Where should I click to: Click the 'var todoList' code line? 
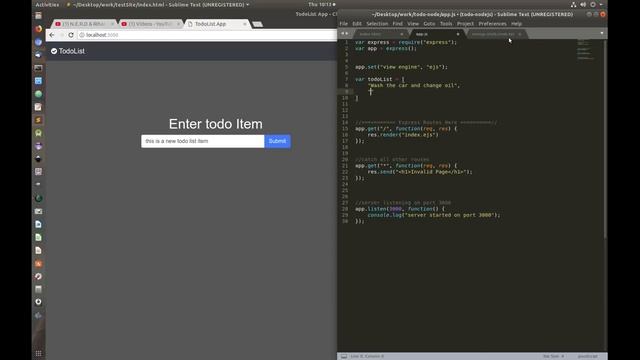pos(380,79)
